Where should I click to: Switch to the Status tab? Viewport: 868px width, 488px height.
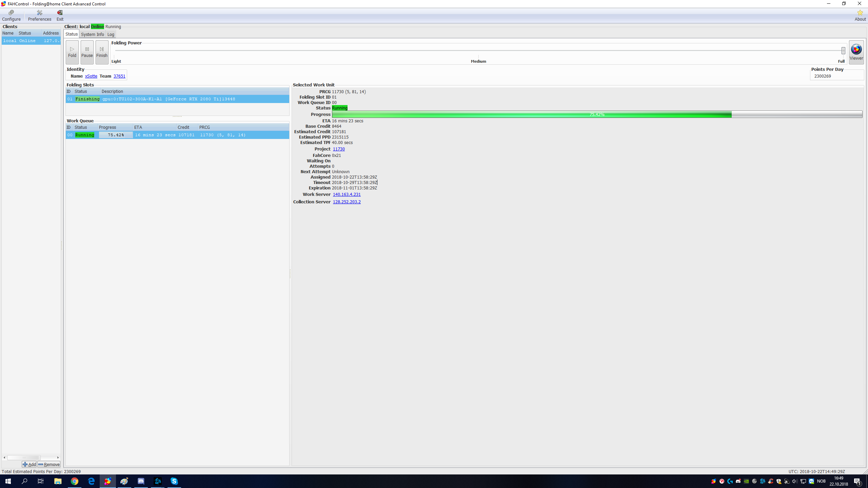coord(72,34)
